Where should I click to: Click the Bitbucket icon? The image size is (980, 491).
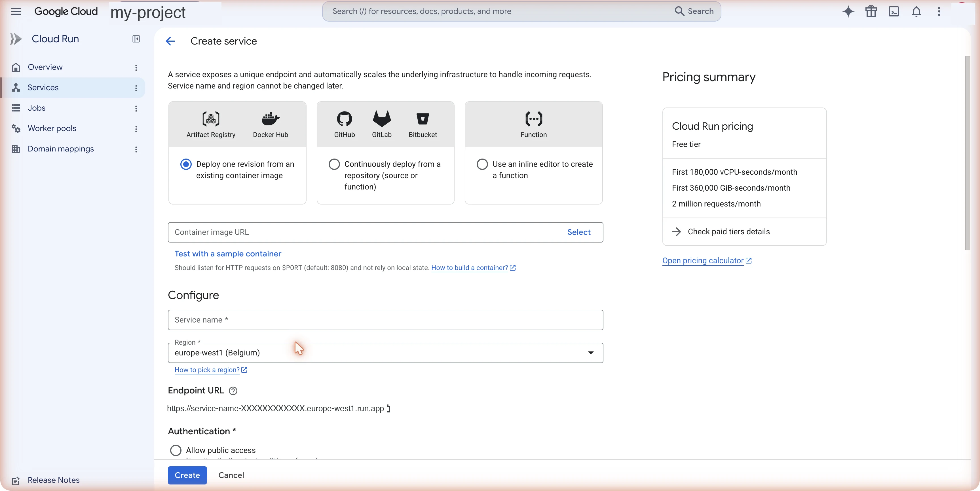coord(423,119)
